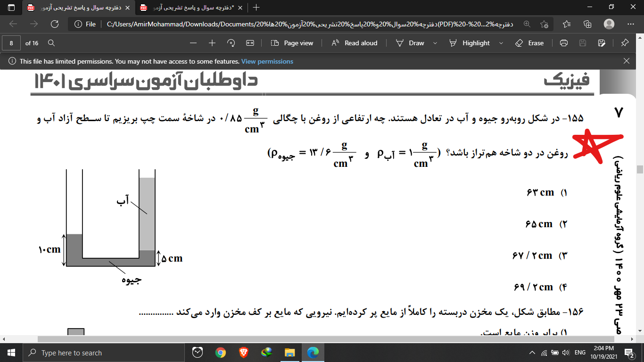The width and height of the screenshot is (644, 362).
Task: Open the address bar zoom magnifier
Action: (x=527, y=24)
